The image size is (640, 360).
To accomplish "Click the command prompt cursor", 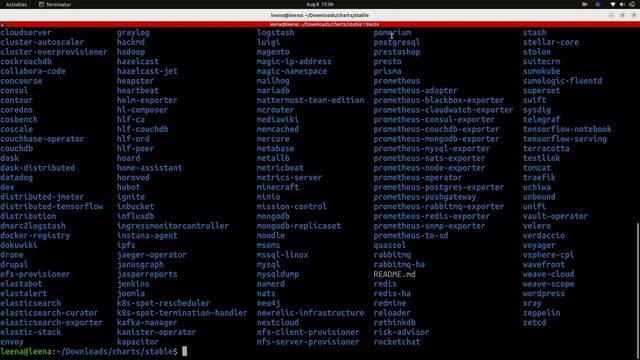I will [x=184, y=351].
